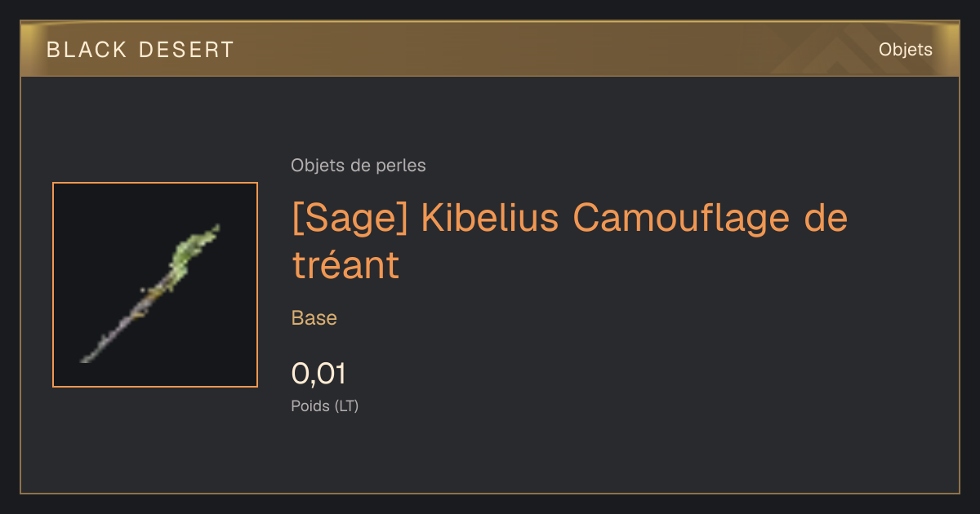This screenshot has width=980, height=514.
Task: Select the word DESERT in the header
Action: tap(186, 50)
